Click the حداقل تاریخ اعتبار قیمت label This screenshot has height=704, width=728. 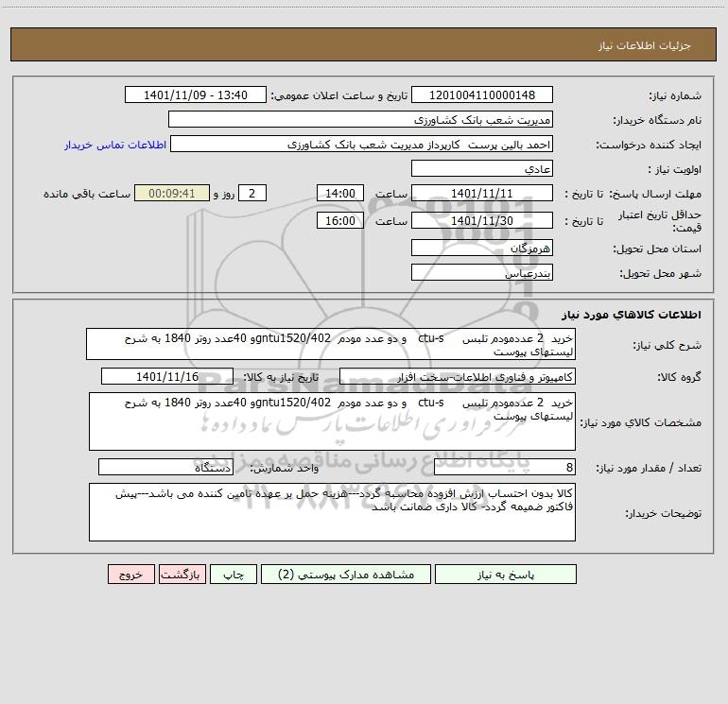[x=659, y=221]
